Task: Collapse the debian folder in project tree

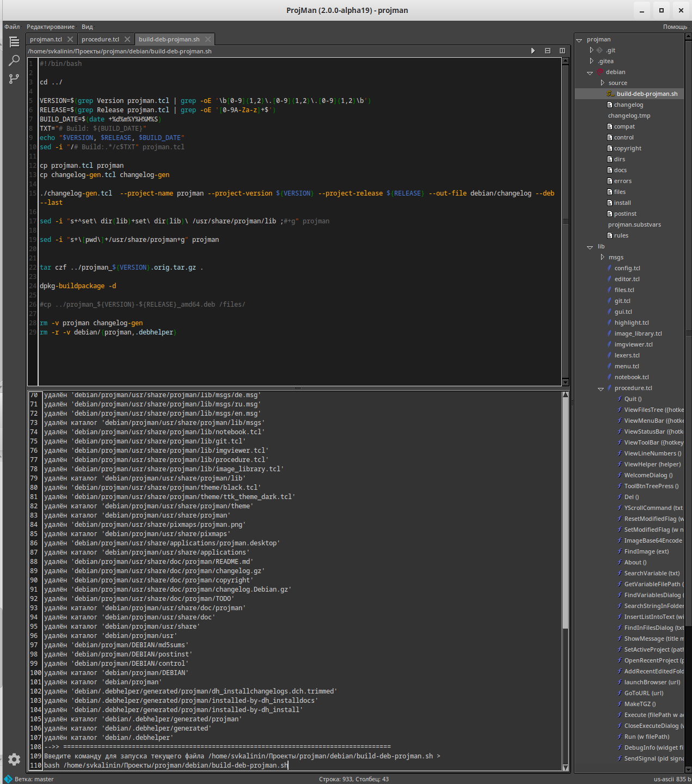Action: pos(591,71)
